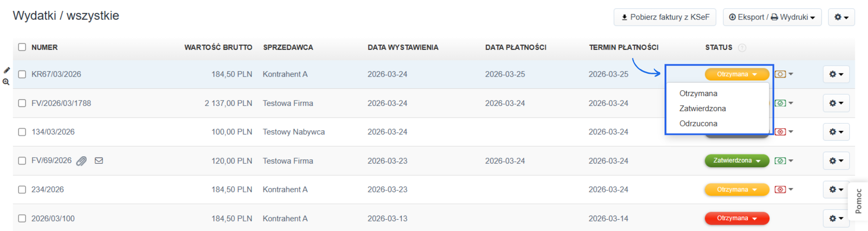The height and width of the screenshot is (231, 868).
Task: Click the green payment icon in FV/69/2026 row
Action: click(x=780, y=161)
